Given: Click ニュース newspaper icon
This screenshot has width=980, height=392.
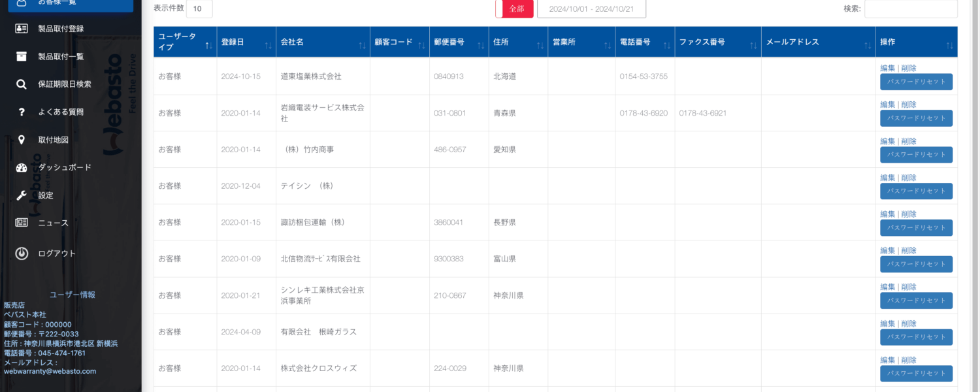Looking at the screenshot, I should [x=22, y=223].
